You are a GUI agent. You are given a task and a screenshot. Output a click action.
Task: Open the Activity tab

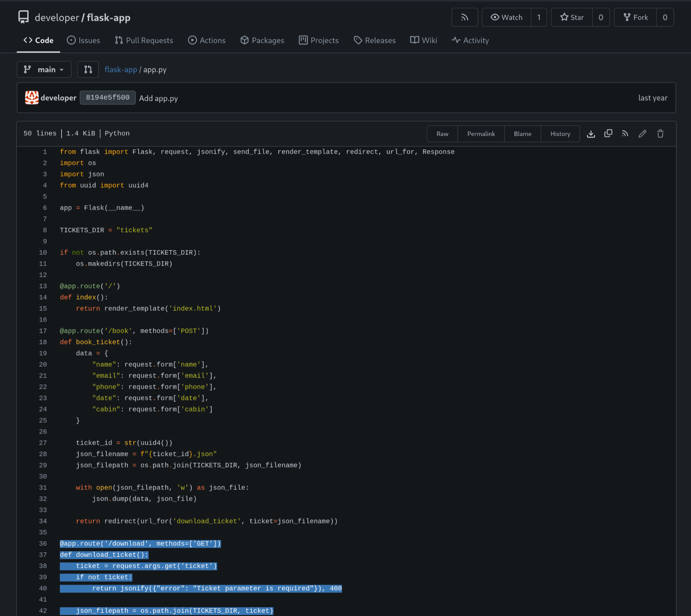pyautogui.click(x=470, y=40)
